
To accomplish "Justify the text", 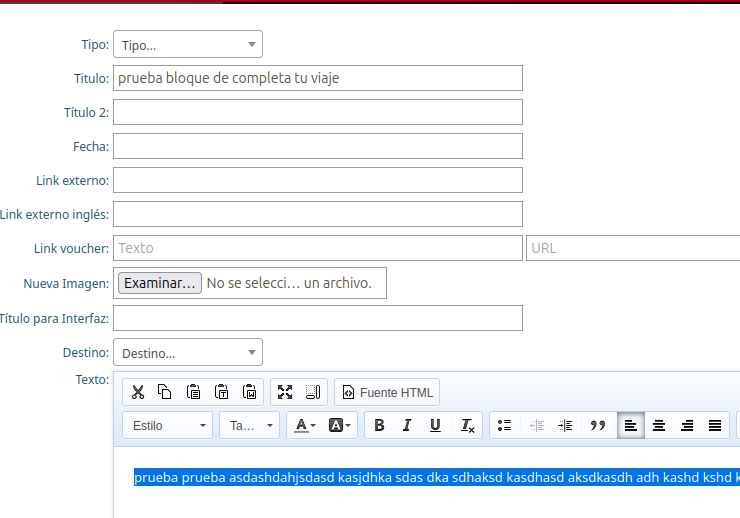I will [715, 426].
